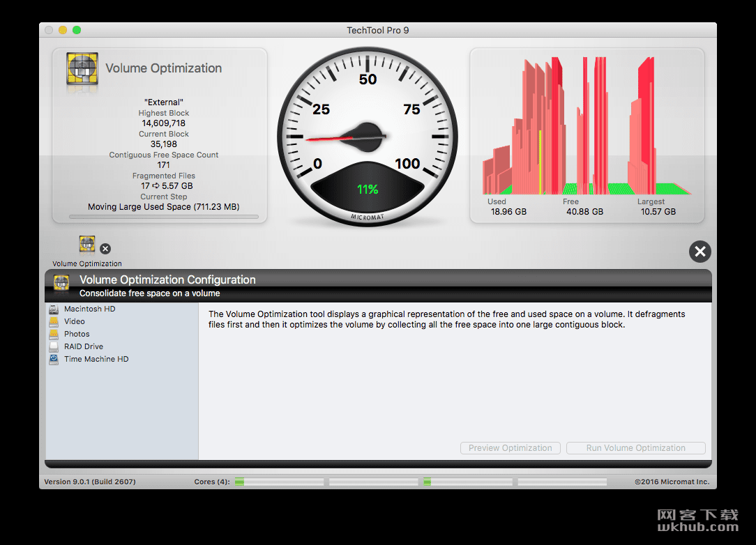Image resolution: width=756 pixels, height=545 pixels.
Task: Click the Volume Optimization label under queue icon
Action: coord(86,263)
